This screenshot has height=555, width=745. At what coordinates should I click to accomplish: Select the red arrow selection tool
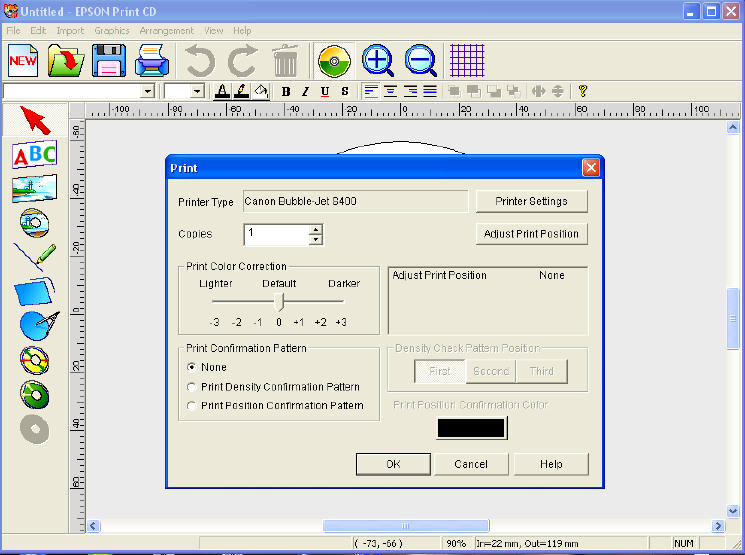(x=35, y=120)
